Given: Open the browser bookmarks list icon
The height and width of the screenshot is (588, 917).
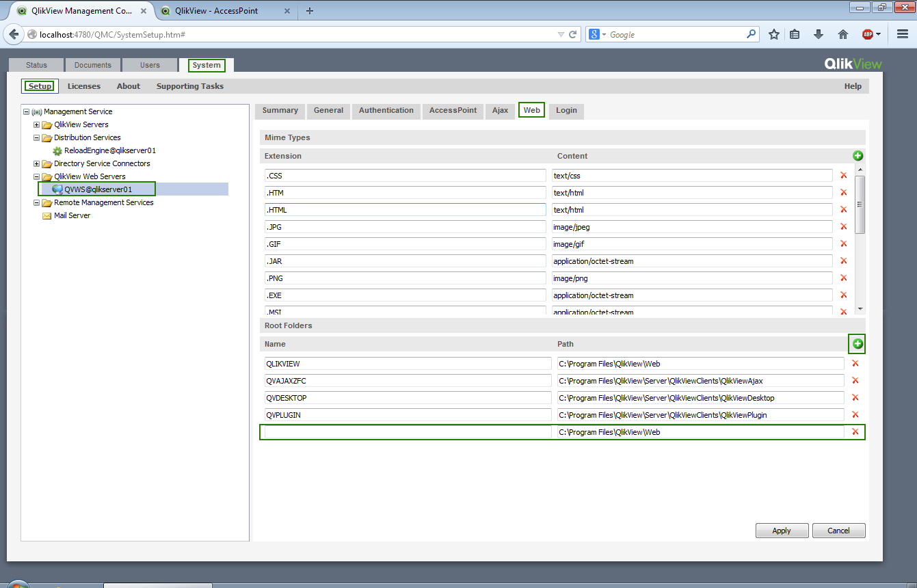Looking at the screenshot, I should 795,34.
